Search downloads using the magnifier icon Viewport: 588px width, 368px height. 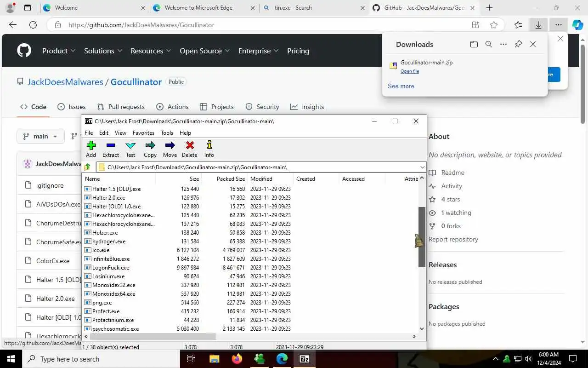[x=489, y=44]
